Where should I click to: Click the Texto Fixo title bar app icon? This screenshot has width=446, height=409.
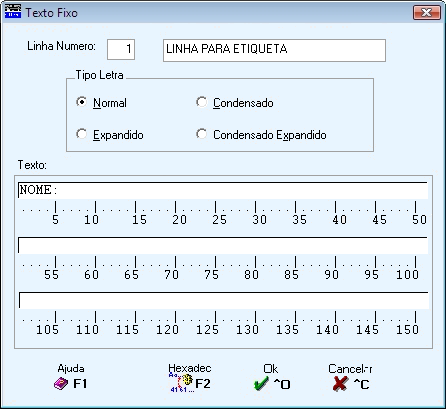[x=13, y=12]
